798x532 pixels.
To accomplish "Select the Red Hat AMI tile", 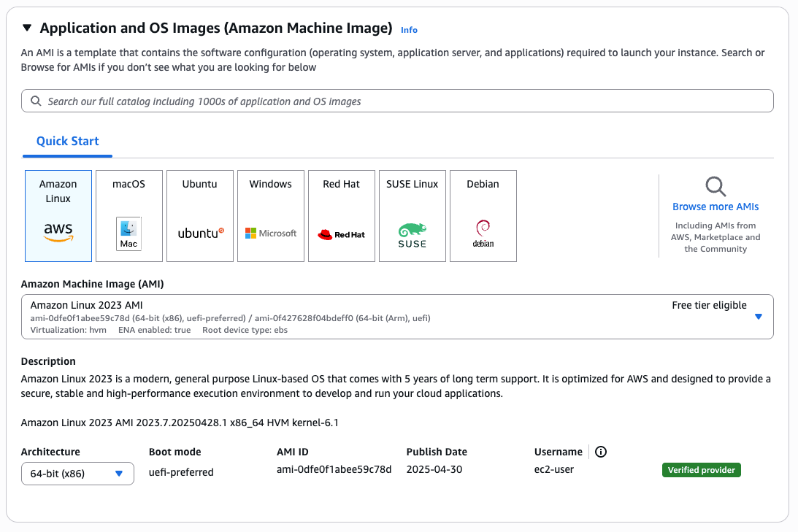I will point(342,216).
